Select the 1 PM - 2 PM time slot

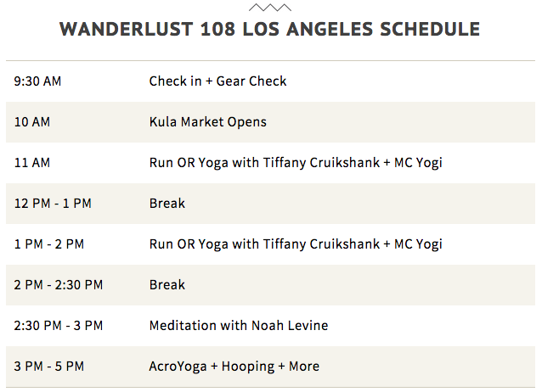[x=49, y=244]
